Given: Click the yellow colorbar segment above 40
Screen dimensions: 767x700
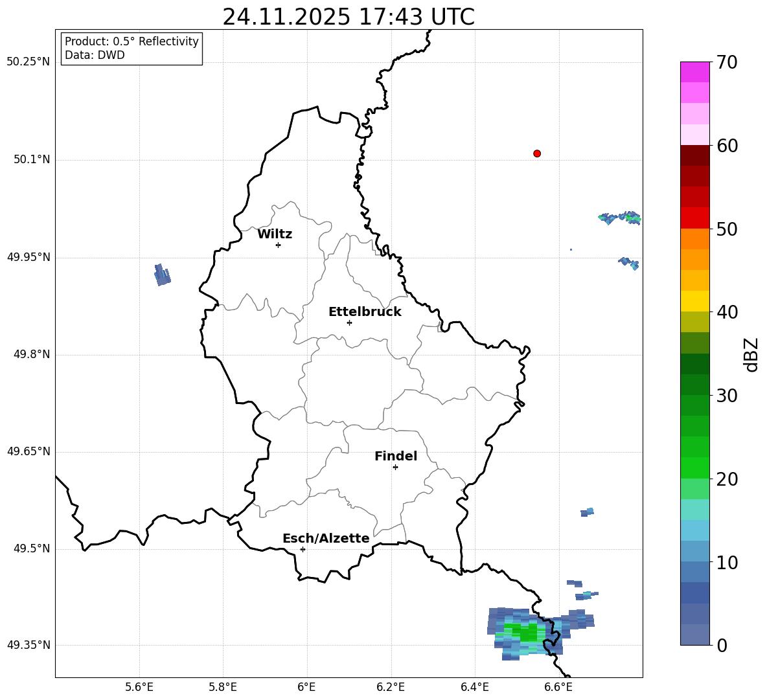Looking at the screenshot, I should (x=694, y=301).
